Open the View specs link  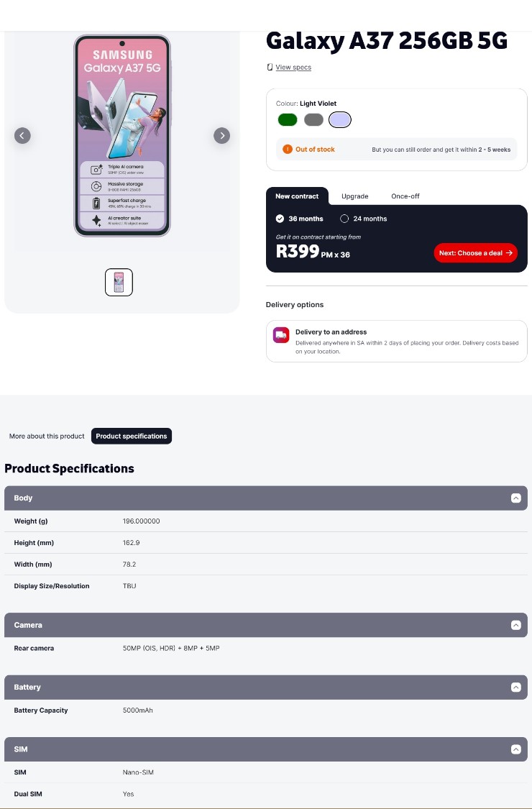click(x=293, y=67)
